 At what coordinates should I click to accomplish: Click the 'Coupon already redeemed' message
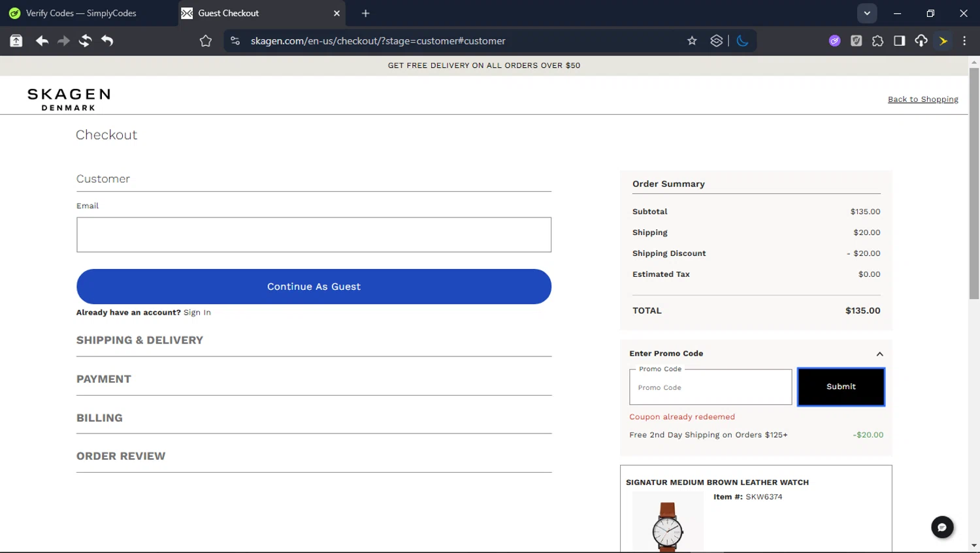682,417
